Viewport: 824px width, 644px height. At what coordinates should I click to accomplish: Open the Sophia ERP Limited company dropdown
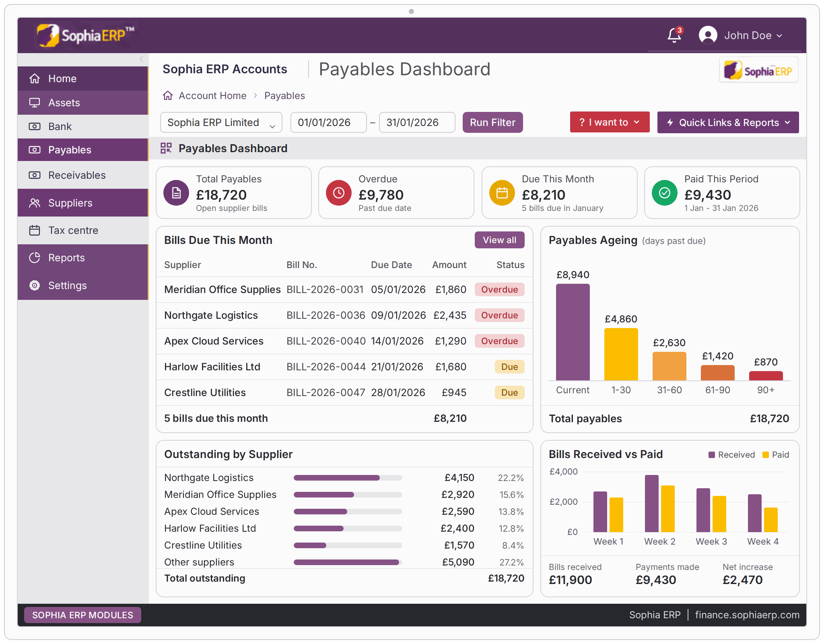click(x=221, y=122)
